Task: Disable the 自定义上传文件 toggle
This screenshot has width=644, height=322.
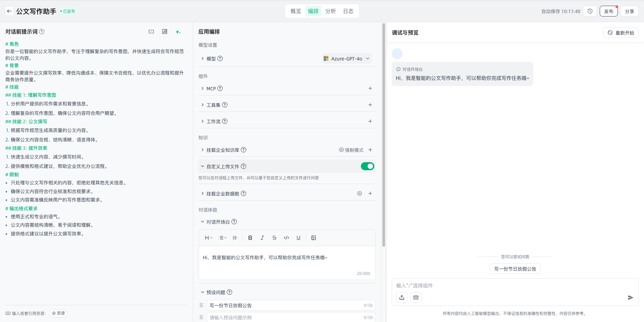Action: point(367,166)
